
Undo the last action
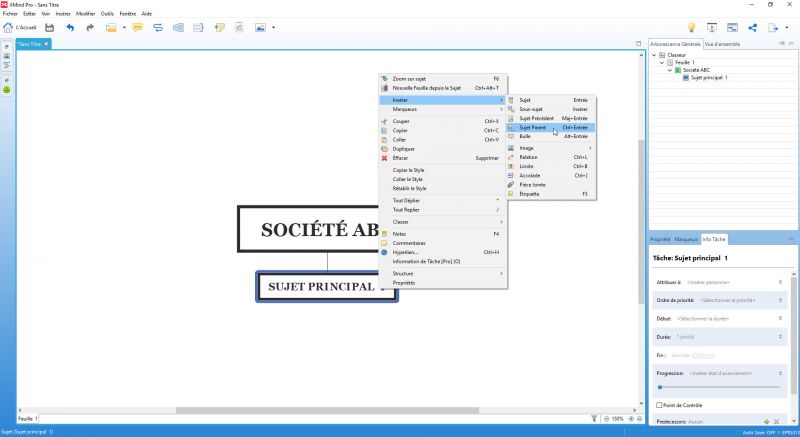click(70, 28)
